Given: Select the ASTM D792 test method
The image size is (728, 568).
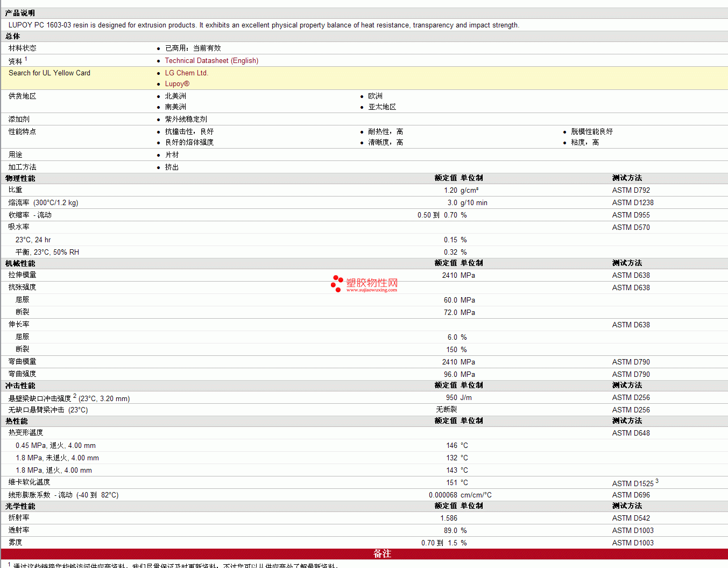Looking at the screenshot, I should (x=631, y=191).
